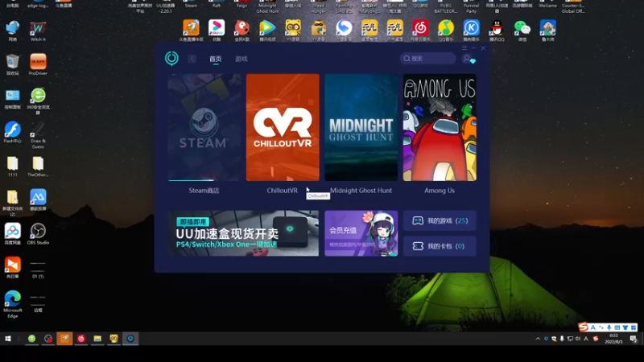644x362 pixels.
Task: Select the Microsoft Edge desktop shortcut
Action: pos(12,304)
